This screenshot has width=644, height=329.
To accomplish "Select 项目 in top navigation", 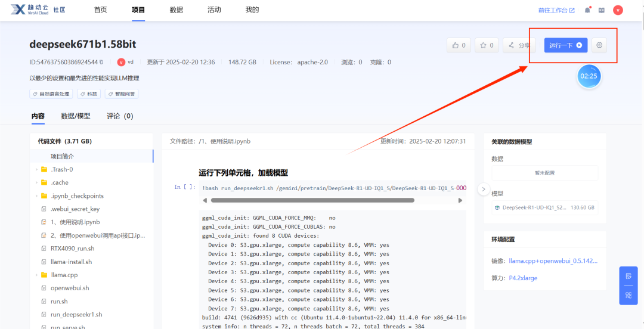I will (x=138, y=10).
